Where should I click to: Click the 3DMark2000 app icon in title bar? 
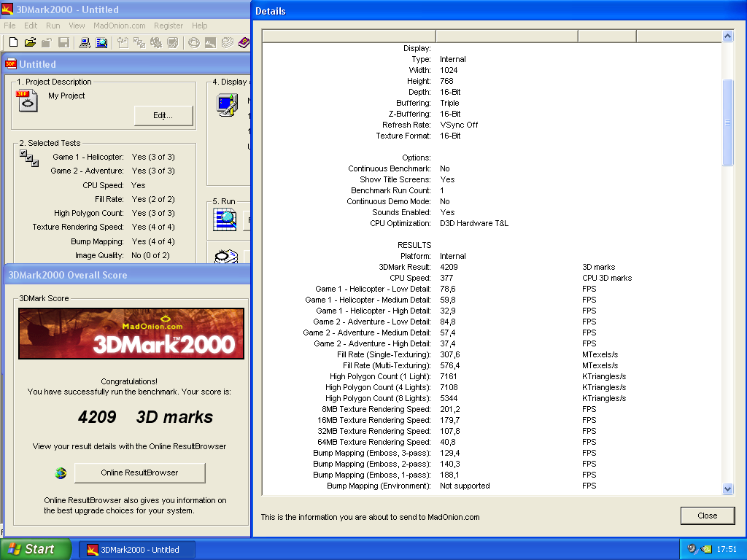(x=7, y=9)
